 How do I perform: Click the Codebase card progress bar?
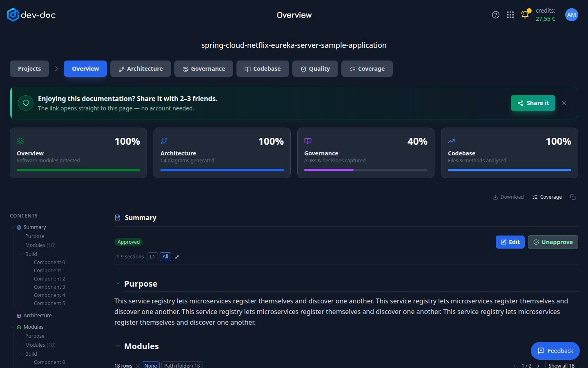(510, 170)
